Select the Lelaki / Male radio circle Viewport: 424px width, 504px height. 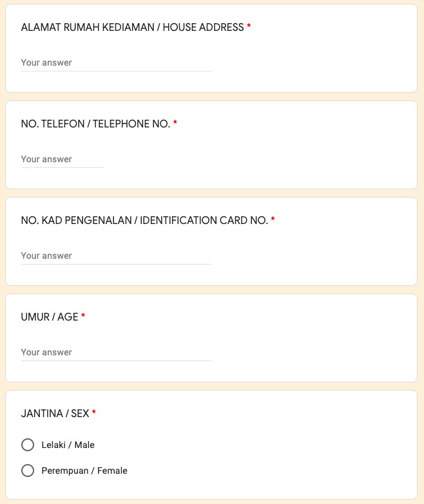point(28,445)
